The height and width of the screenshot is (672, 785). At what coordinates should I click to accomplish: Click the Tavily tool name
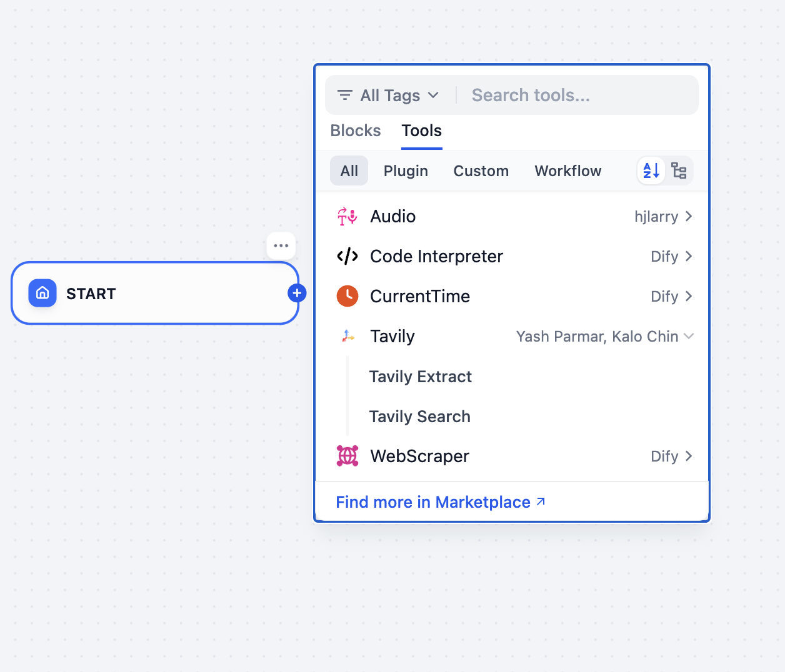pos(392,336)
